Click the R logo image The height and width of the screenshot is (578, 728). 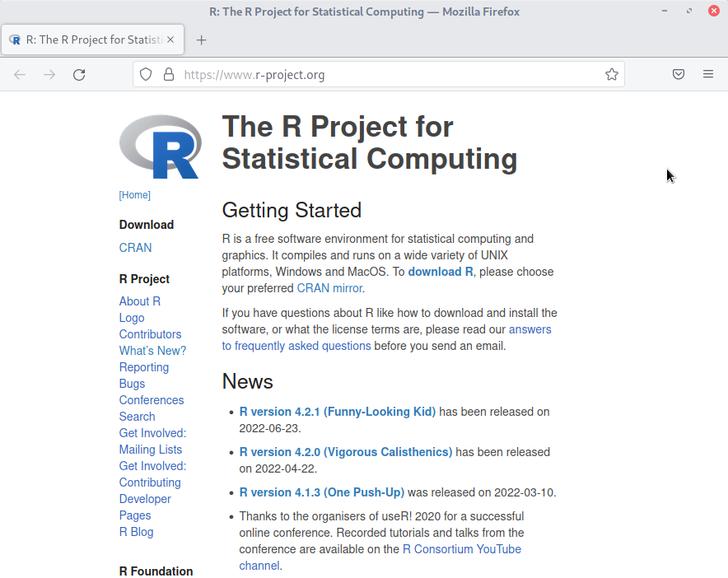tap(161, 147)
